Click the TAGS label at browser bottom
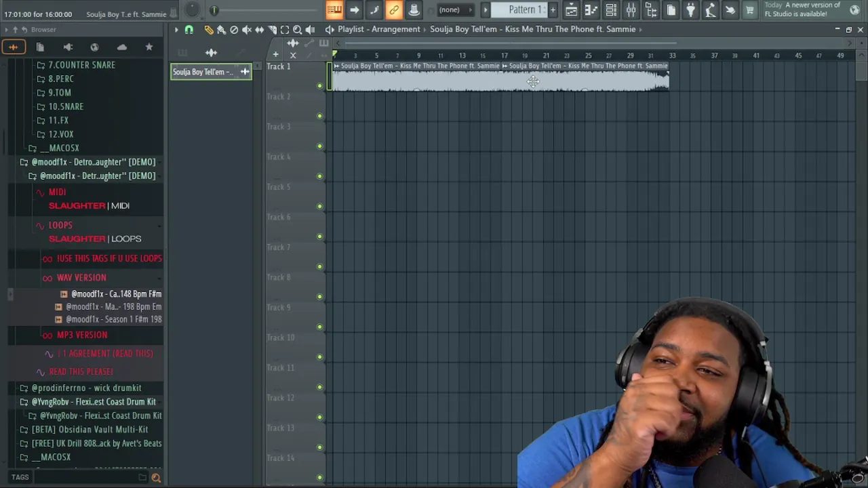 click(x=20, y=478)
